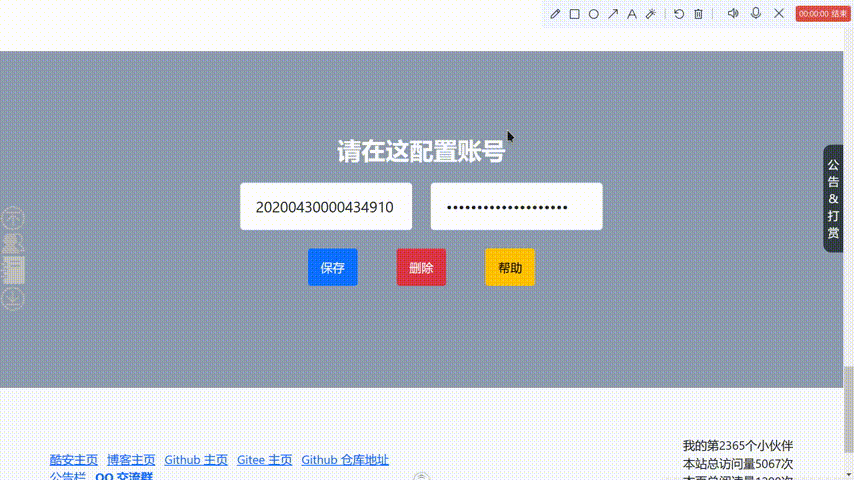Select the text annotation tool
This screenshot has height=480, width=854.
(x=632, y=14)
